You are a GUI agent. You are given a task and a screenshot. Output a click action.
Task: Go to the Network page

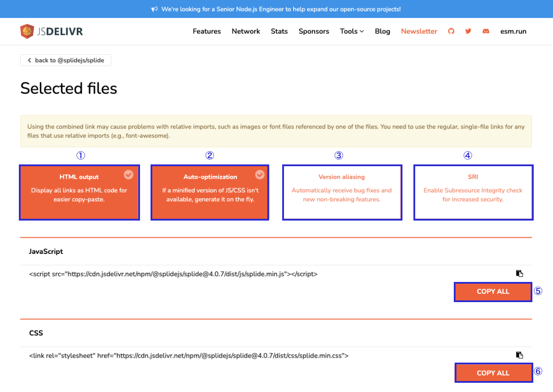tap(246, 31)
